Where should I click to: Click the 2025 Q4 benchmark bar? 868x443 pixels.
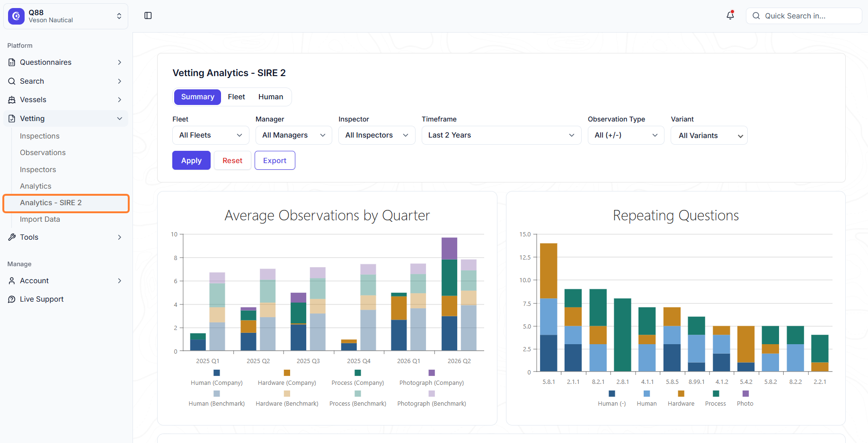[368, 307]
